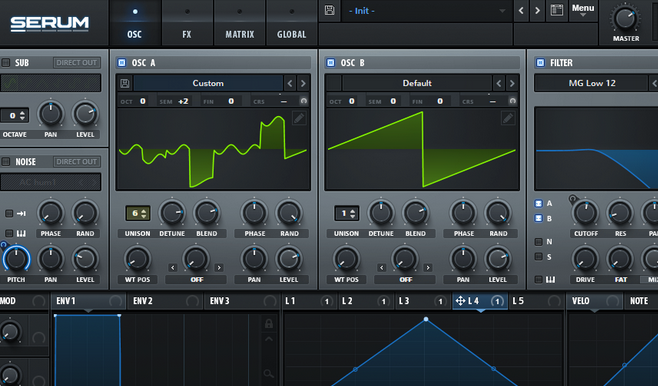658x386 pixels.
Task: Enable filter routing for sub S
Action: (x=538, y=257)
